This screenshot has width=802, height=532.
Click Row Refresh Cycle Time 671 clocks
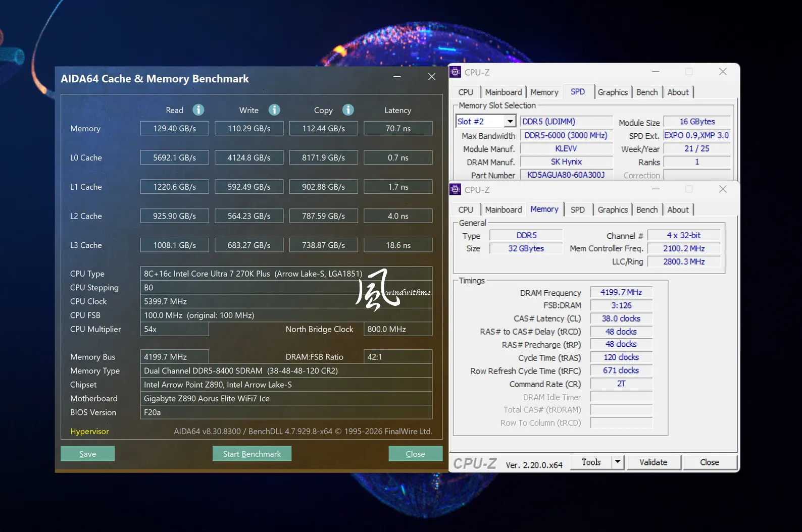[621, 370]
